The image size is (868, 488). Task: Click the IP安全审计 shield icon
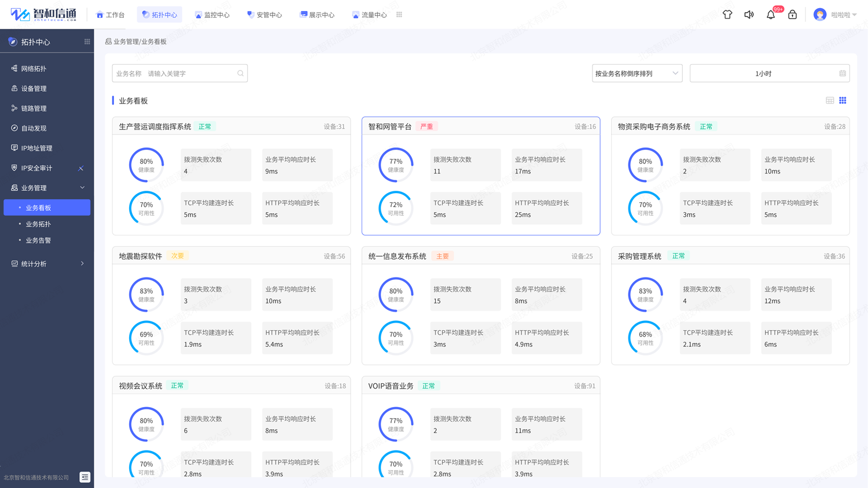coord(14,168)
